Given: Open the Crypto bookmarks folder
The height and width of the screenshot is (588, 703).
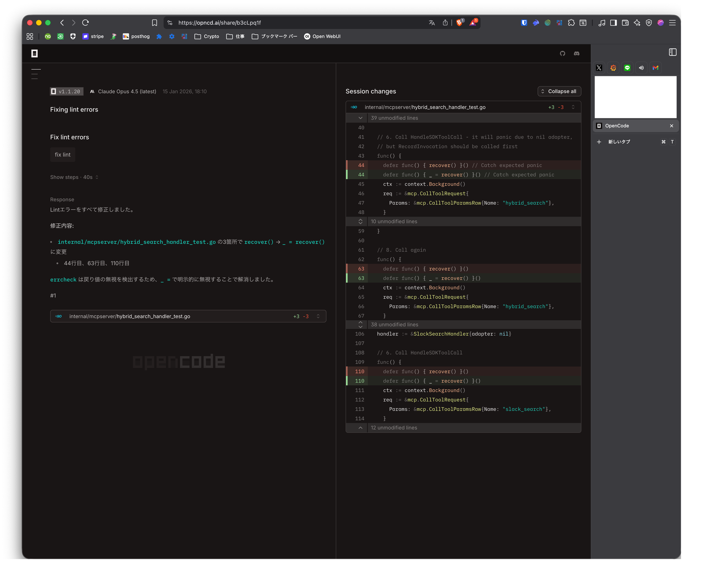Looking at the screenshot, I should 207,36.
